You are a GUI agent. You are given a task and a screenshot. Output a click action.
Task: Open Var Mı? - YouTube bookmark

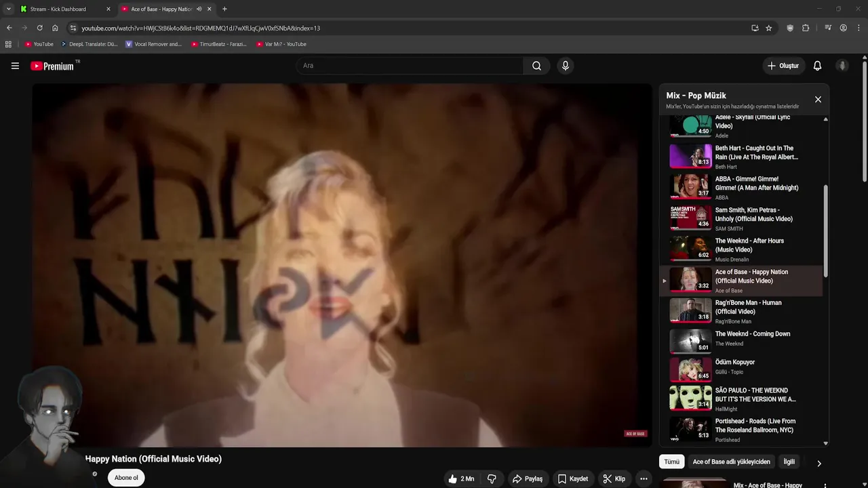[x=281, y=44]
